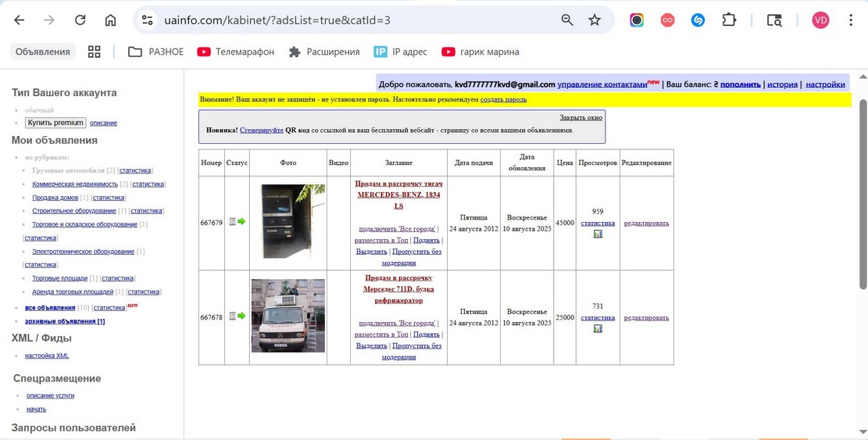This screenshot has width=868, height=440.
Task: Click hourglass status icon for ad 667678
Action: point(233,316)
